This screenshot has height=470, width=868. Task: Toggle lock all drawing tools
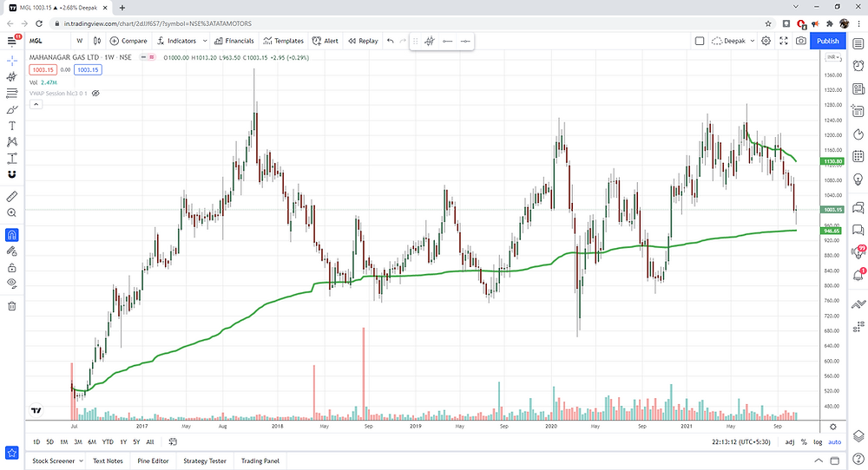11,268
